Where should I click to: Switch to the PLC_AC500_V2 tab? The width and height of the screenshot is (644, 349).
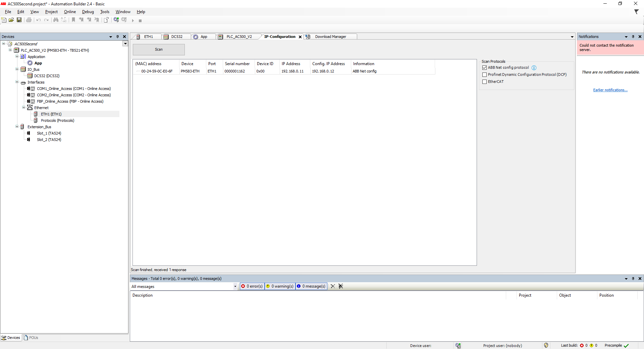click(x=239, y=37)
